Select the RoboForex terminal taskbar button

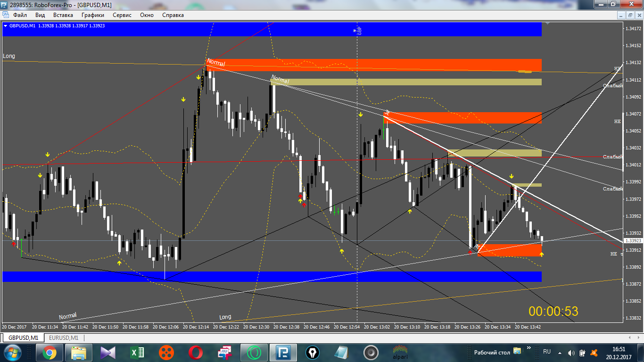pos(283,353)
